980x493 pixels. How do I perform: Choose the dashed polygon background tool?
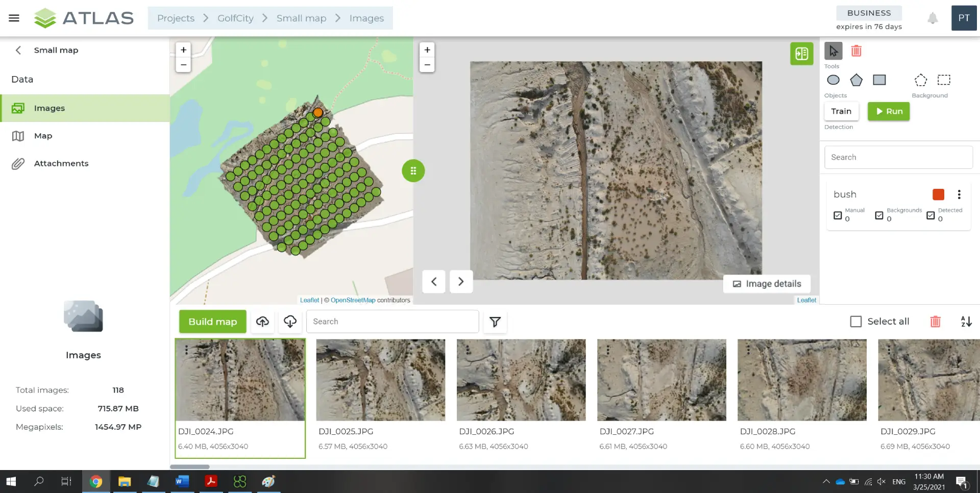920,80
